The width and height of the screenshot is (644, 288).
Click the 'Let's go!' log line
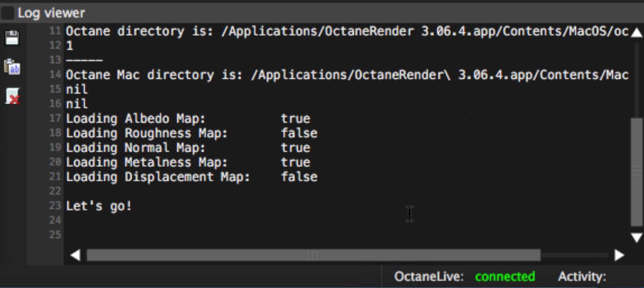point(99,206)
